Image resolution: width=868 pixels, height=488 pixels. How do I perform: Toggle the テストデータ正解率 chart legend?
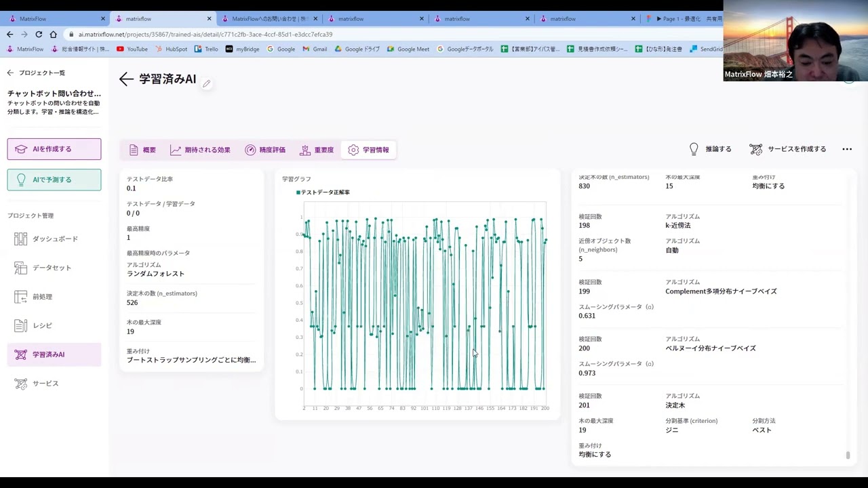(323, 192)
